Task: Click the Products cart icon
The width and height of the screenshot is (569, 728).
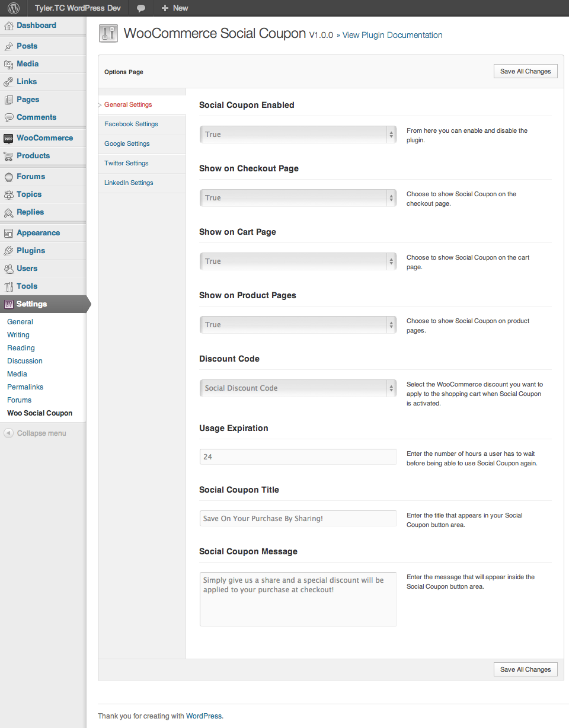Action: (x=9, y=156)
